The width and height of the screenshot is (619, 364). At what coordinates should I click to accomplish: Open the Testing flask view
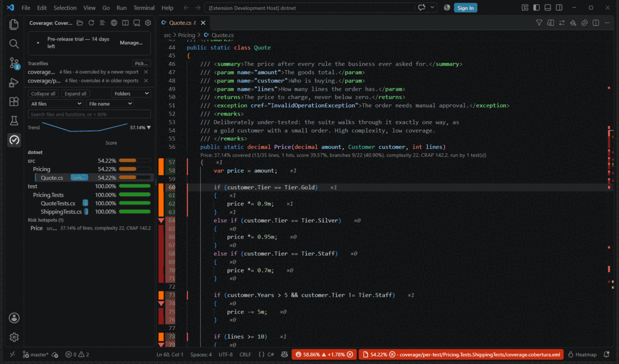14,121
